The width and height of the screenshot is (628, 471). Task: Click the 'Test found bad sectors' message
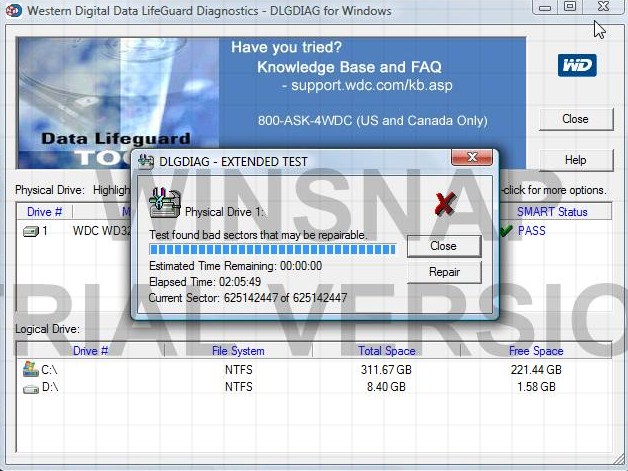[x=258, y=235]
